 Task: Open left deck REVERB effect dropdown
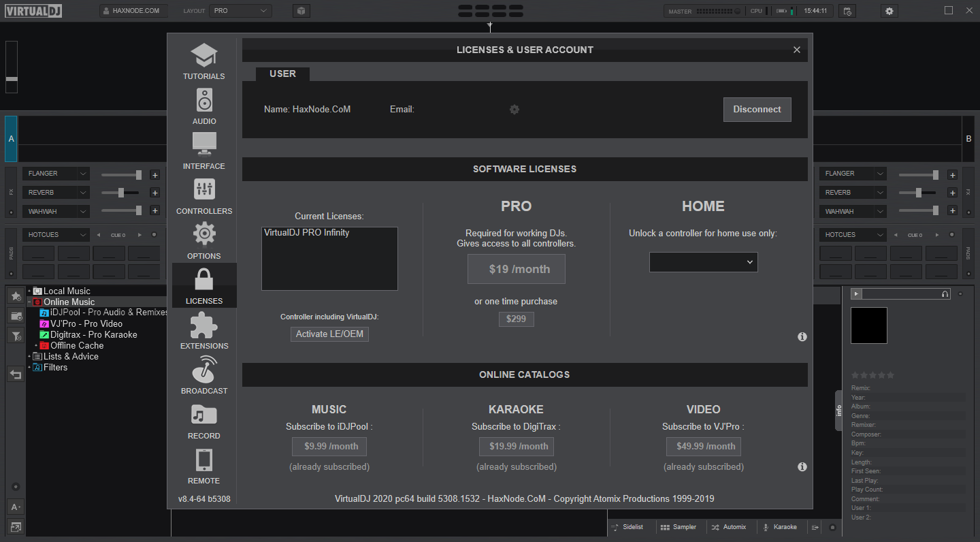(56, 193)
